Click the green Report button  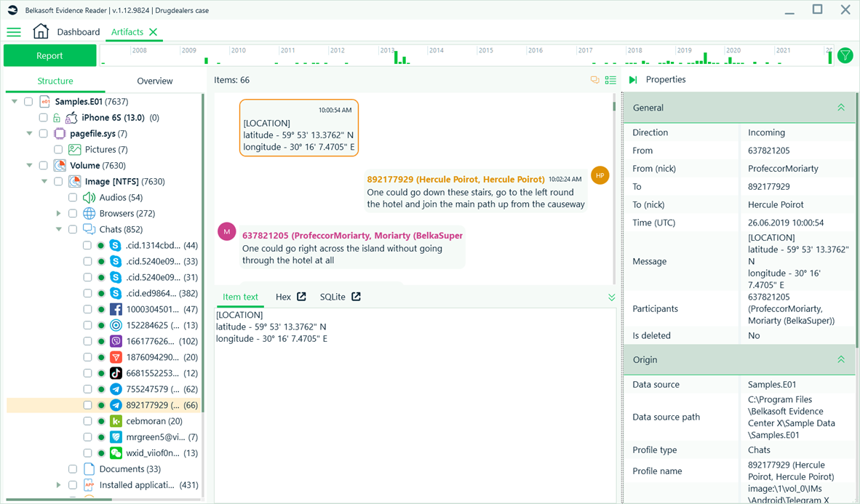[50, 55]
